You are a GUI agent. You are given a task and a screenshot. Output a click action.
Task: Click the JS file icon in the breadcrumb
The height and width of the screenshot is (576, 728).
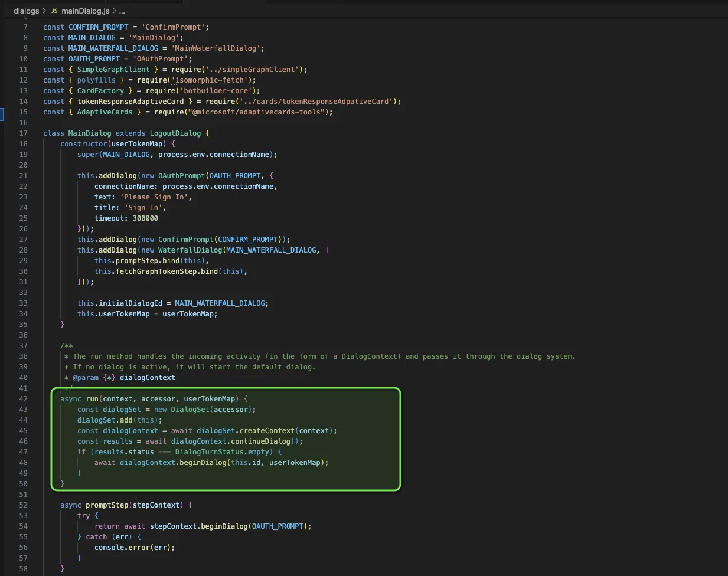pos(54,11)
